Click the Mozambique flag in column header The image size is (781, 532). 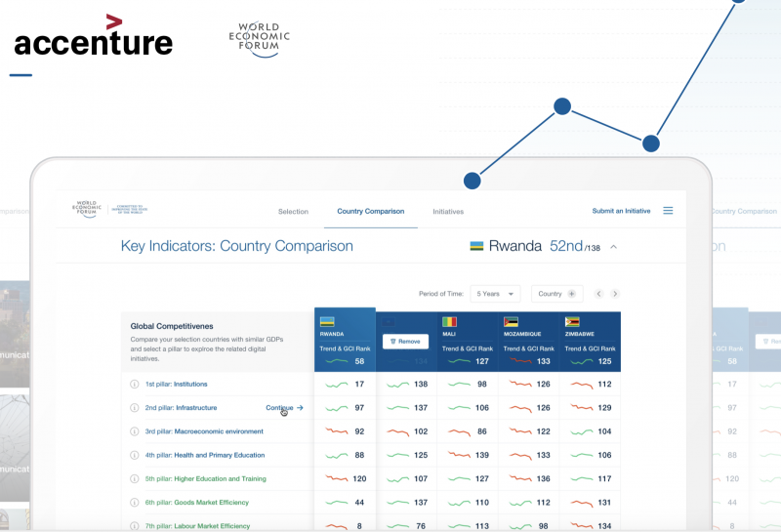511,322
